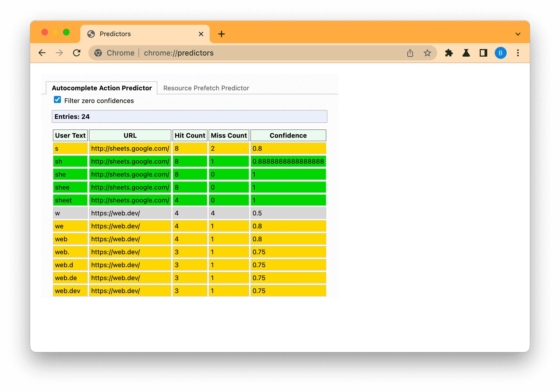Viewport: 560px width, 392px height.
Task: Click the page reload icon
Action: click(x=77, y=53)
